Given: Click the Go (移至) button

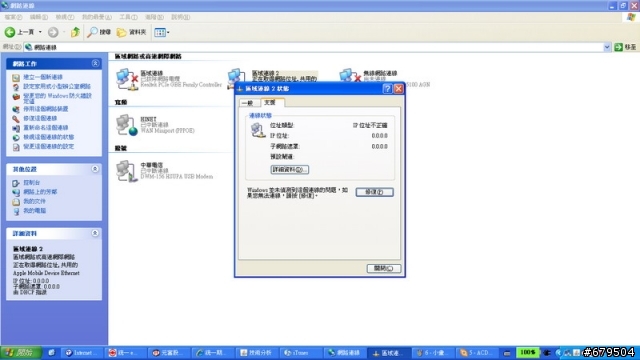Looking at the screenshot, I should (625, 47).
